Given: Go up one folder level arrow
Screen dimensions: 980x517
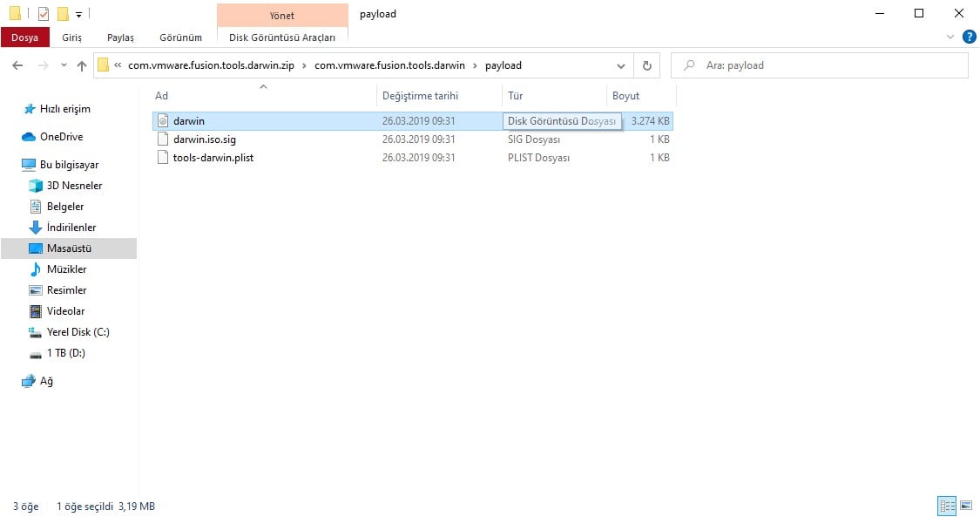Looking at the screenshot, I should [81, 65].
